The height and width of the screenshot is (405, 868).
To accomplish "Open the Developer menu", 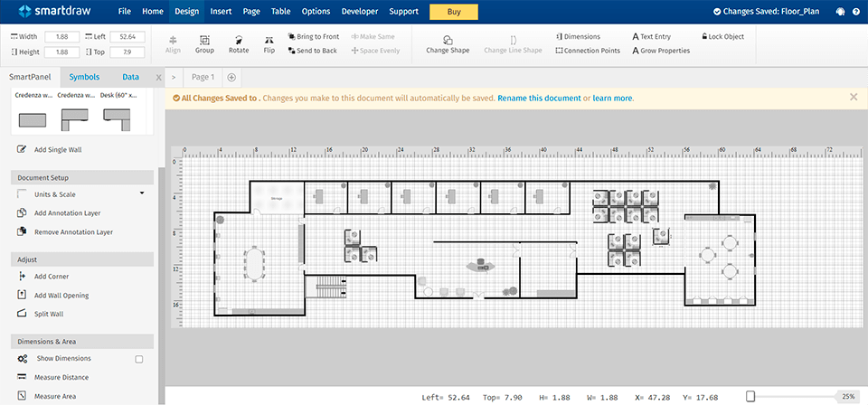I will coord(360,11).
